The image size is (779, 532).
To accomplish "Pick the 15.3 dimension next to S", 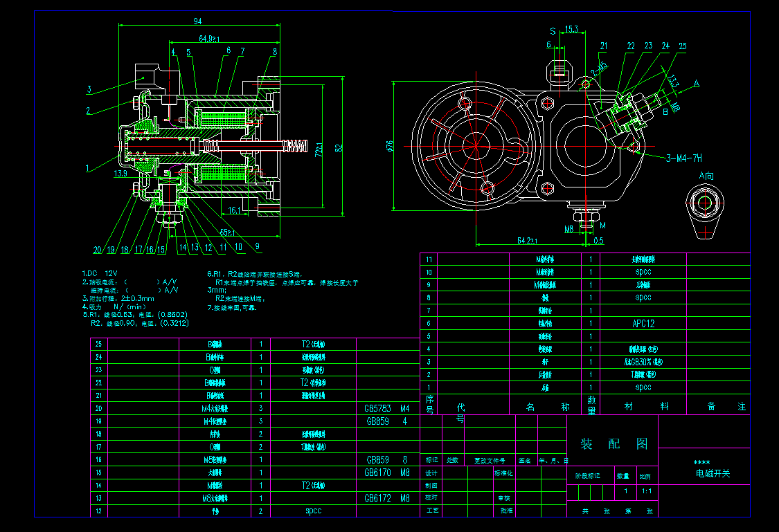I will point(572,29).
